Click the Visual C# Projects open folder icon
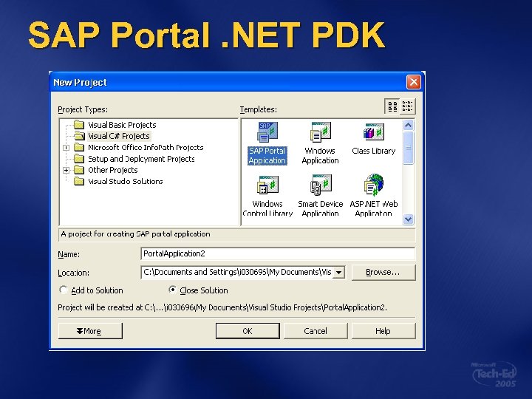The height and width of the screenshot is (399, 532). [x=79, y=136]
